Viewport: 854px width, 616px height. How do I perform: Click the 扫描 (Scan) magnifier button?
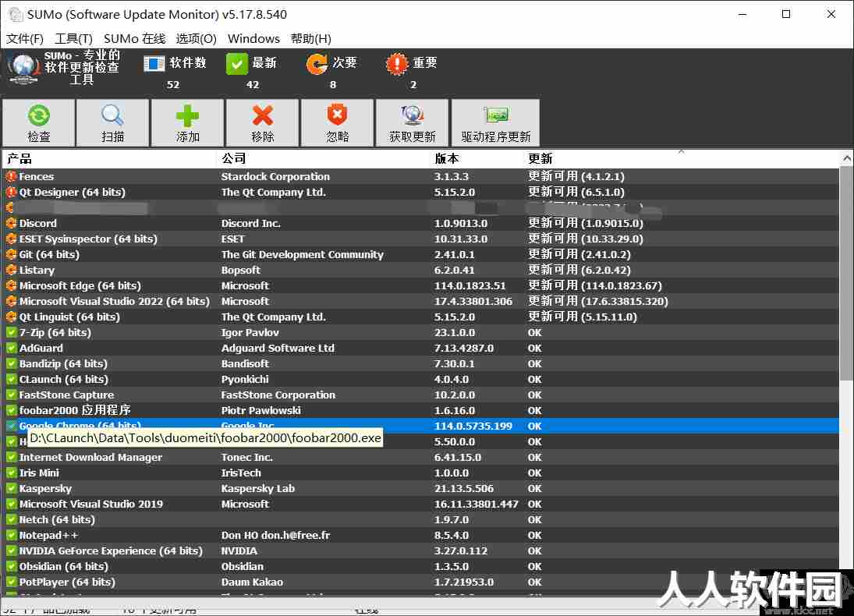(113, 123)
